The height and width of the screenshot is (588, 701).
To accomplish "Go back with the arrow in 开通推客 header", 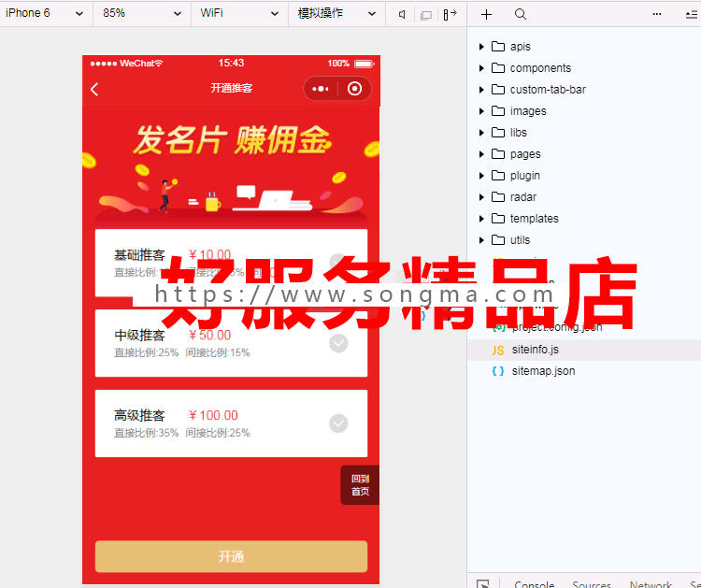I will (x=94, y=90).
